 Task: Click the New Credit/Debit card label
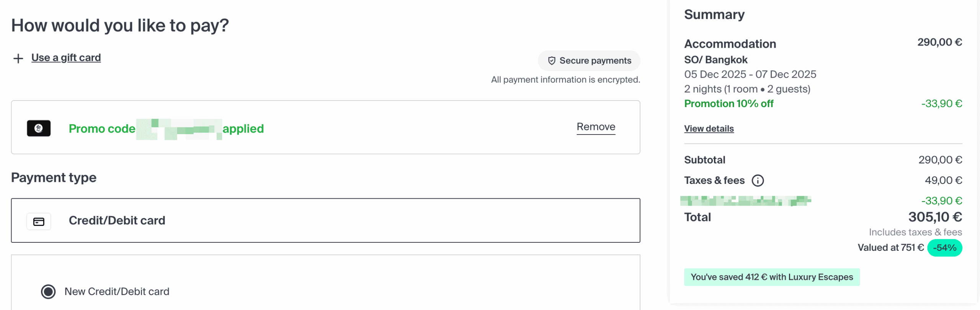point(117,292)
